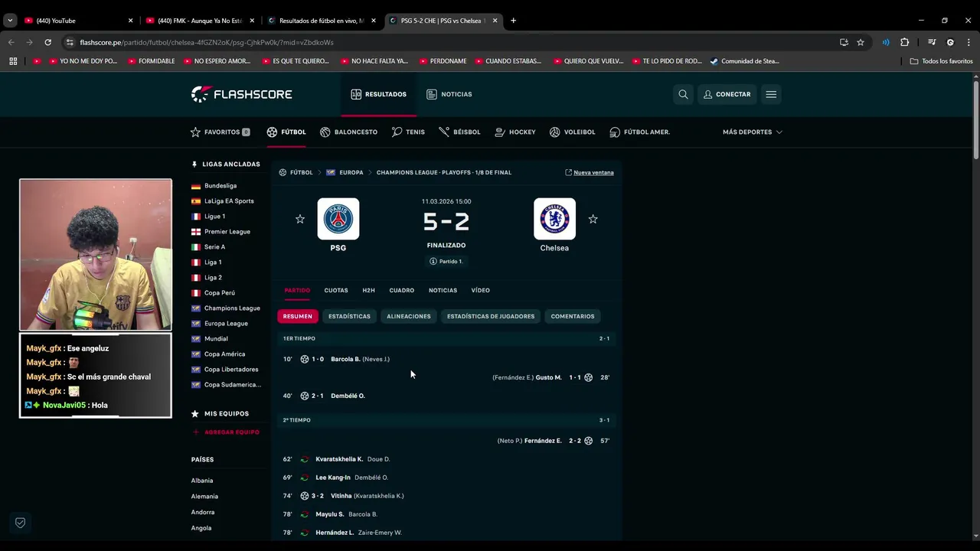Open Todos los favoritos bookmarks folder
The image size is (980, 551).
(941, 61)
